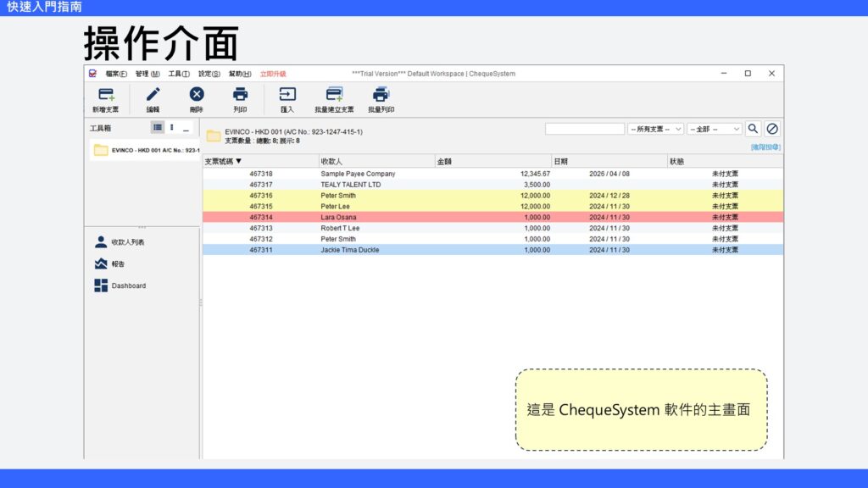Select EVINCO - HKD 001 account in toolbox
The image size is (868, 488).
[x=145, y=150]
